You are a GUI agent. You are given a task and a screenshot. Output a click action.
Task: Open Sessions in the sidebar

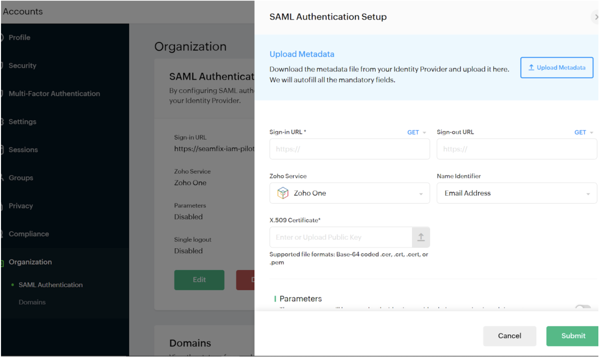(x=23, y=150)
